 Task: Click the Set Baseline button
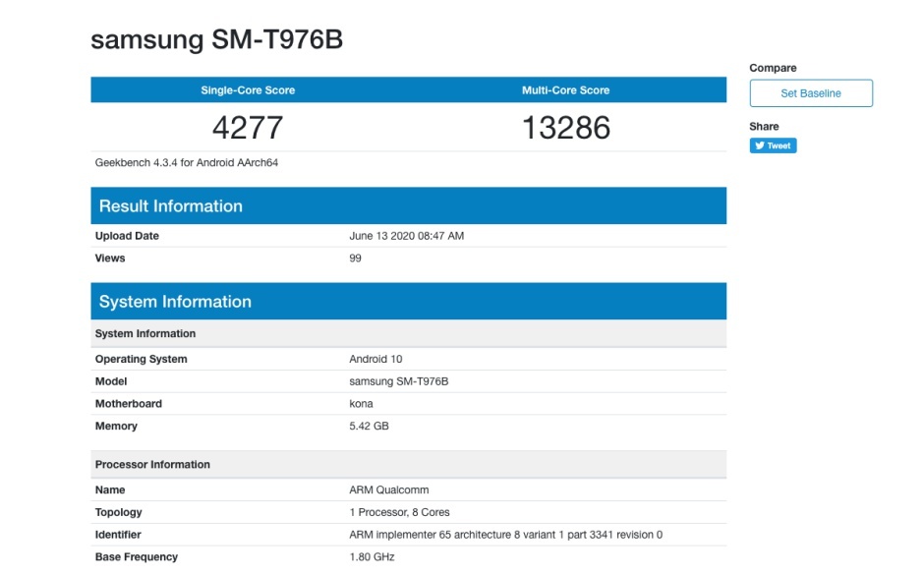pos(811,93)
